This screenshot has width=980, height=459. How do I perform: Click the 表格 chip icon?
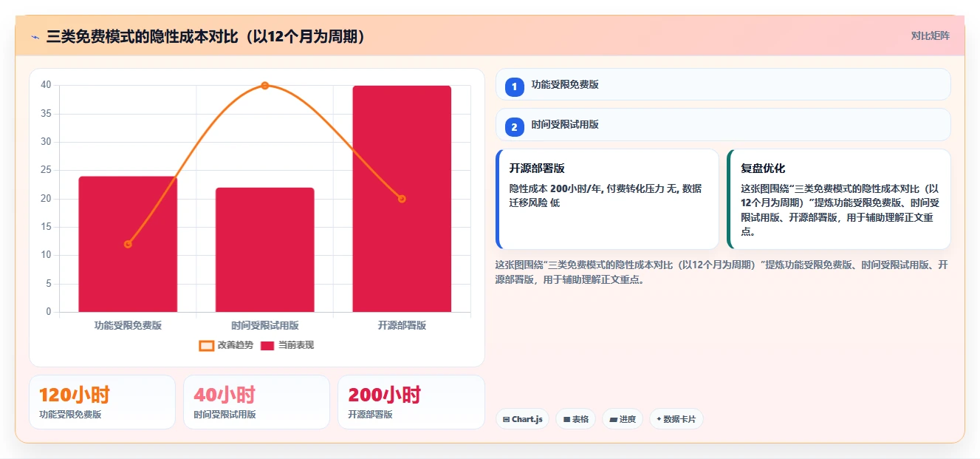coord(566,419)
